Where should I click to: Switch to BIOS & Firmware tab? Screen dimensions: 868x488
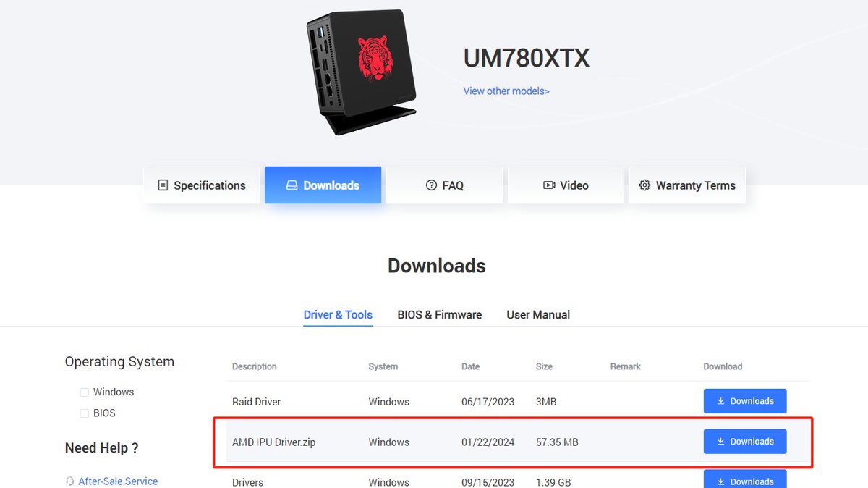pyautogui.click(x=440, y=315)
